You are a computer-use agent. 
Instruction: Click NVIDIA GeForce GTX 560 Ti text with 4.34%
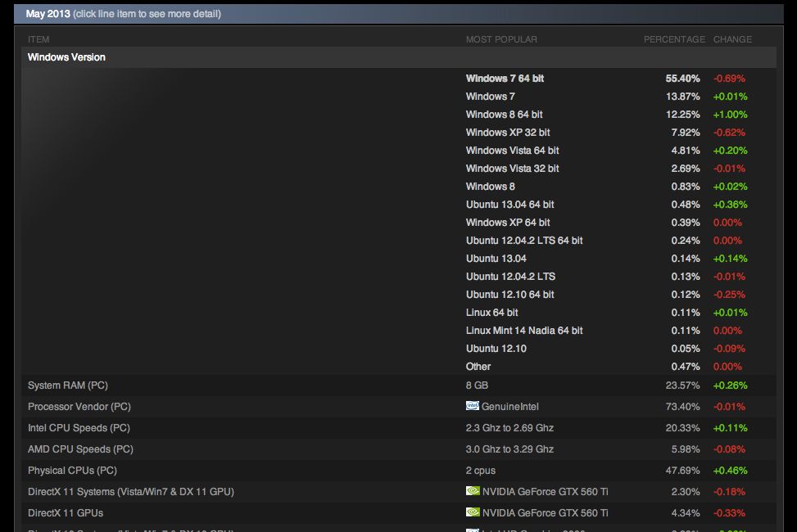click(545, 514)
